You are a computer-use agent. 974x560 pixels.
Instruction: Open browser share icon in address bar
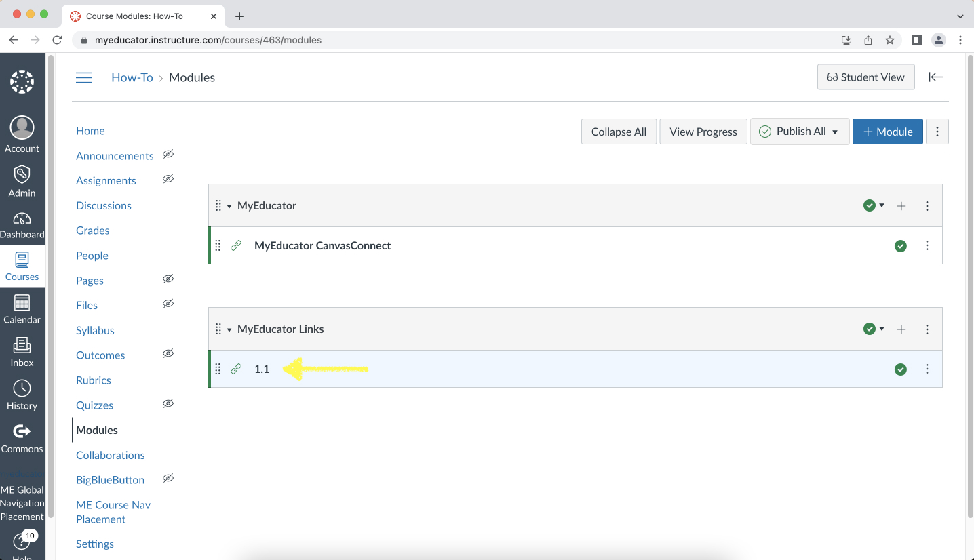[868, 40]
